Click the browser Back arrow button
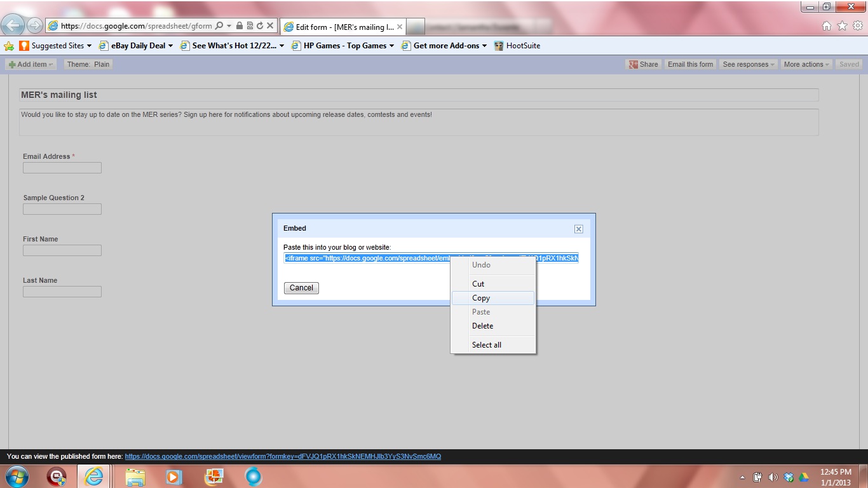Viewport: 868px width, 488px height. pyautogui.click(x=13, y=25)
